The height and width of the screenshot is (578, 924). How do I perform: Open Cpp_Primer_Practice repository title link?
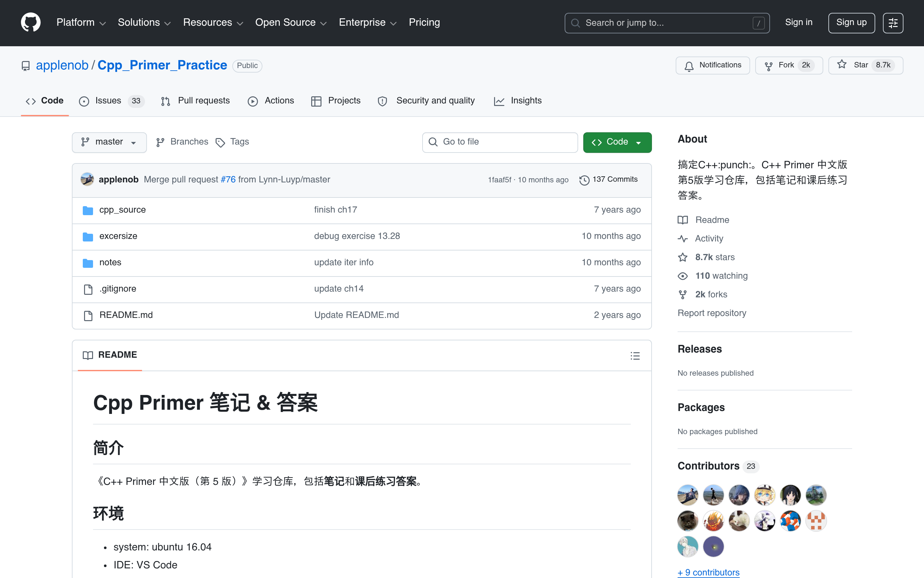(x=162, y=66)
